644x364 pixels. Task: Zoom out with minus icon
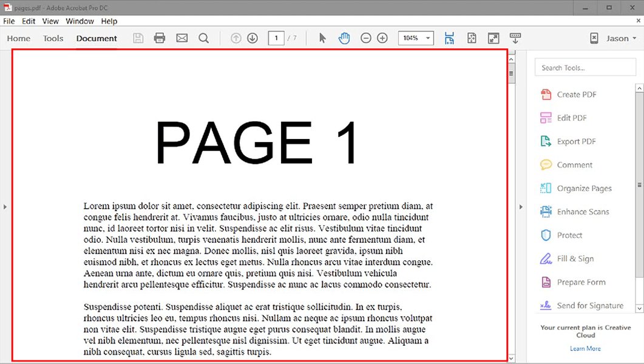click(x=365, y=38)
